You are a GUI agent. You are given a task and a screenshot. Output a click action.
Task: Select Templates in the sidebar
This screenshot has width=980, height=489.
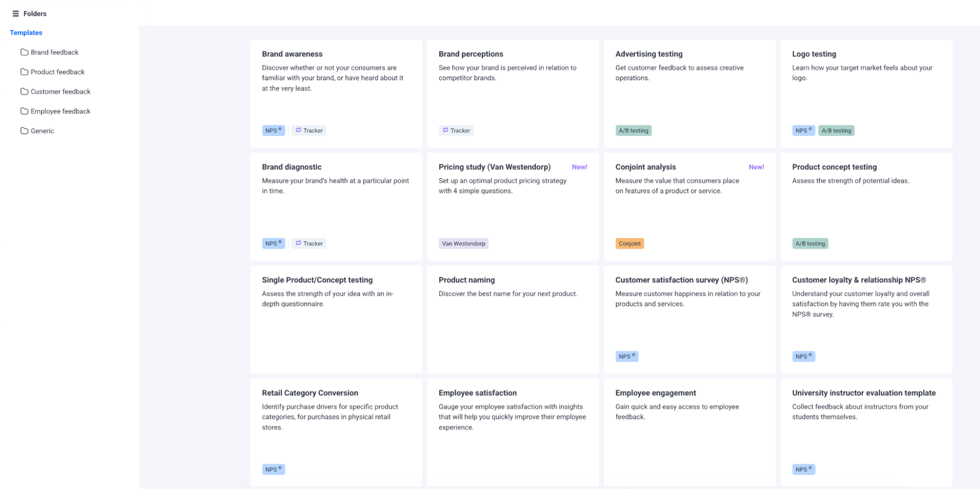(26, 32)
